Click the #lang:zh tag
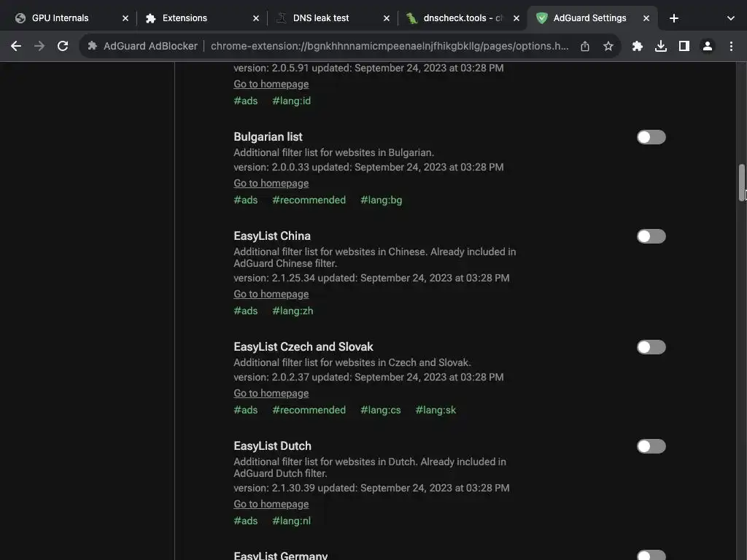 coord(293,311)
